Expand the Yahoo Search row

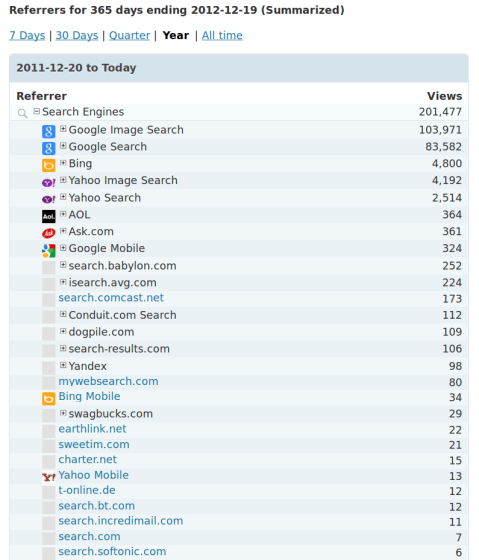pos(63,197)
